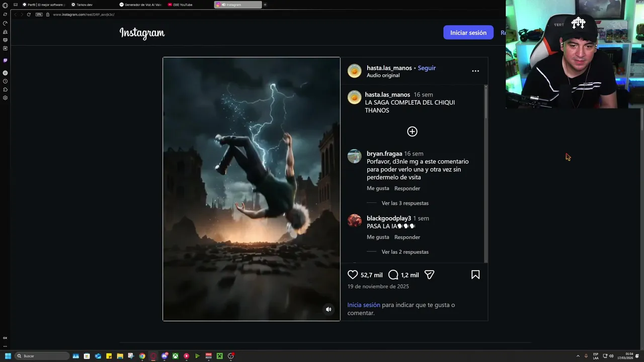Save the reel with the bookmark icon

click(475, 275)
